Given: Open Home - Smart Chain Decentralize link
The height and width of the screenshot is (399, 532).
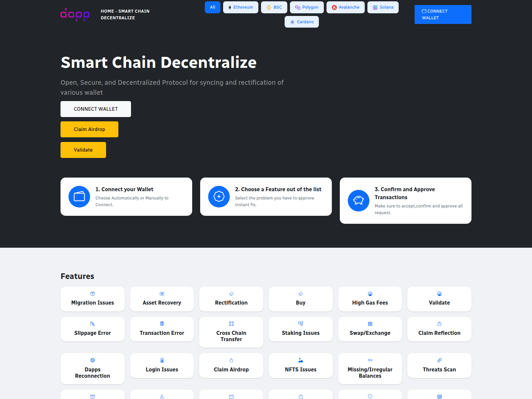Looking at the screenshot, I should (x=125, y=15).
